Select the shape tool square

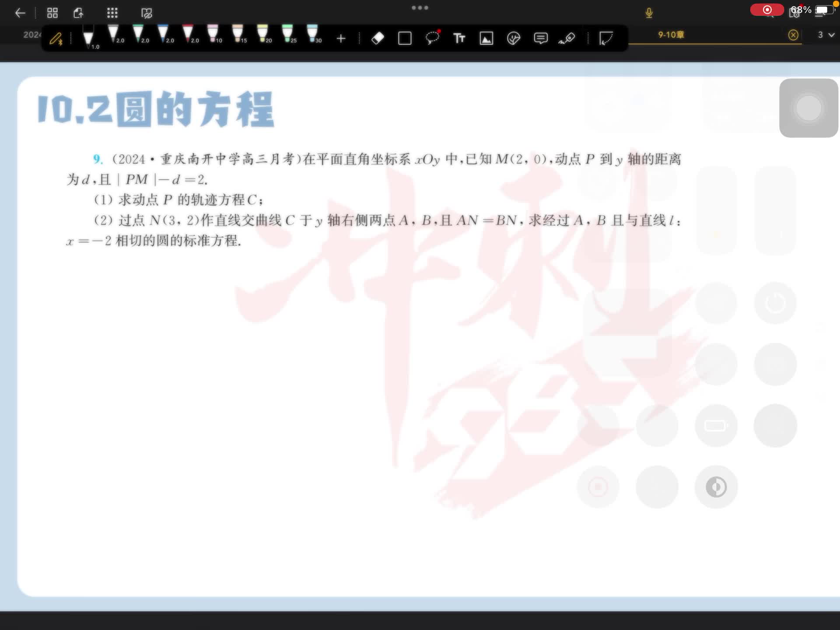[x=405, y=38]
